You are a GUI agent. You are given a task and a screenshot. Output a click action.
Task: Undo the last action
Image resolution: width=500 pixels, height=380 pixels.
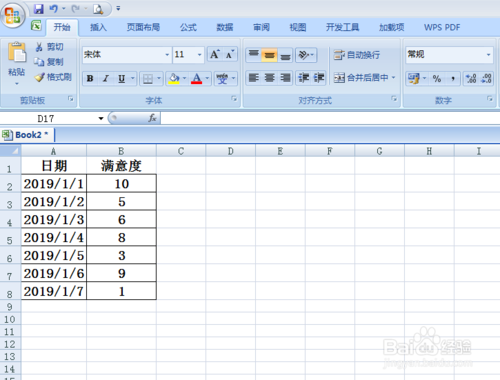pos(53,9)
